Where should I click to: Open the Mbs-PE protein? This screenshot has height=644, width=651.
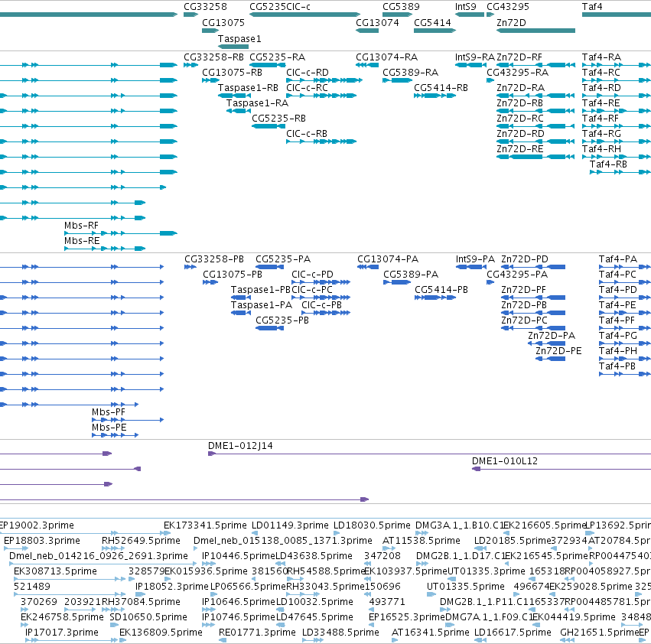pyautogui.click(x=115, y=435)
